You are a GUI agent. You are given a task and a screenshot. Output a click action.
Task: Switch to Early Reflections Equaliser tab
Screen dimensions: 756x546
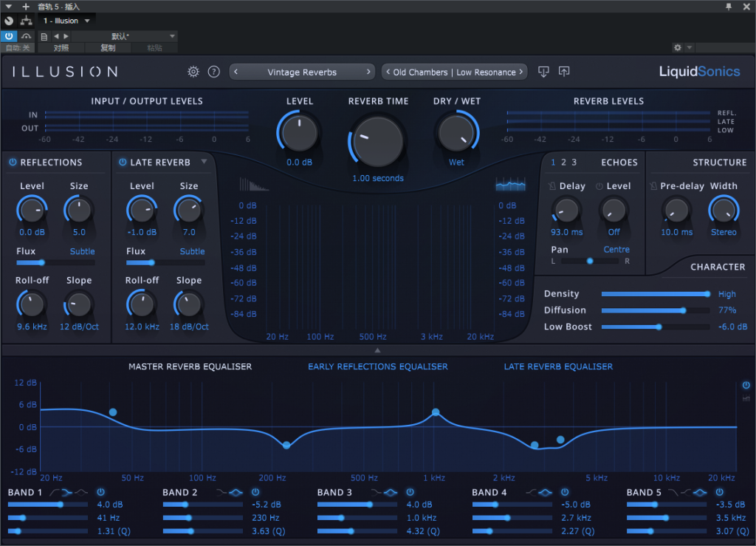pos(377,366)
